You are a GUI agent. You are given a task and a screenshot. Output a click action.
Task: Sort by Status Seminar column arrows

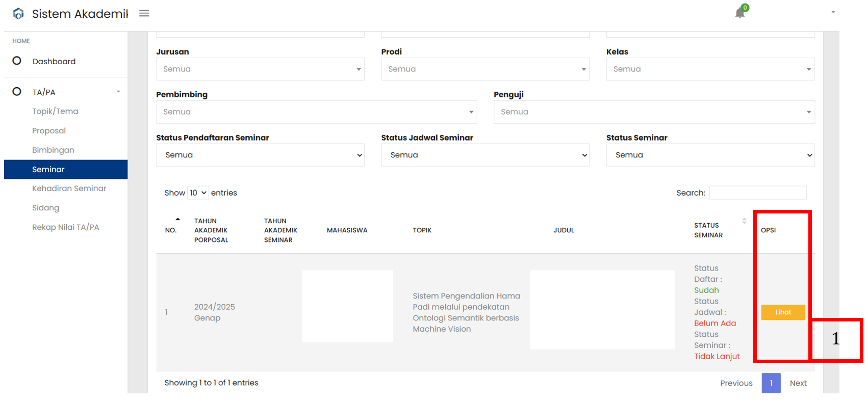(744, 221)
